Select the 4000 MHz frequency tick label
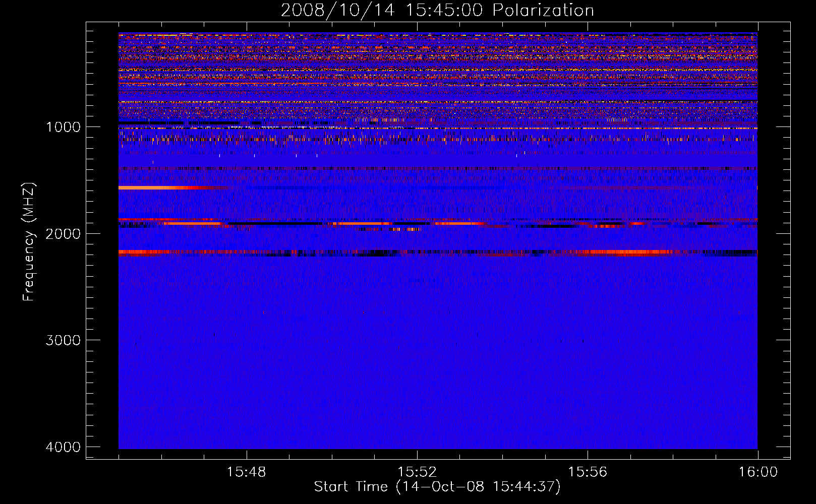Screen dimensions: 816x504 pyautogui.click(x=63, y=447)
